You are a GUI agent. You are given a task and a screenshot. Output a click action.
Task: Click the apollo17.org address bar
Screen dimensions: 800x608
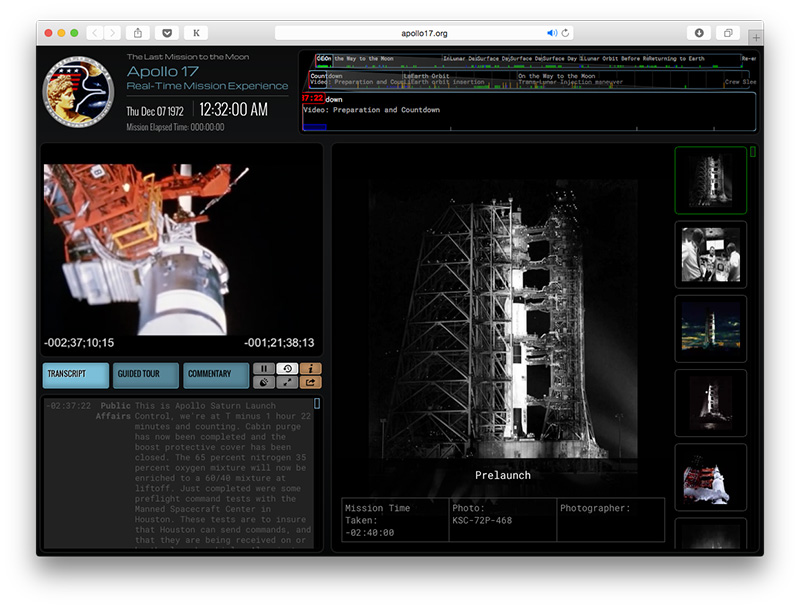[424, 33]
